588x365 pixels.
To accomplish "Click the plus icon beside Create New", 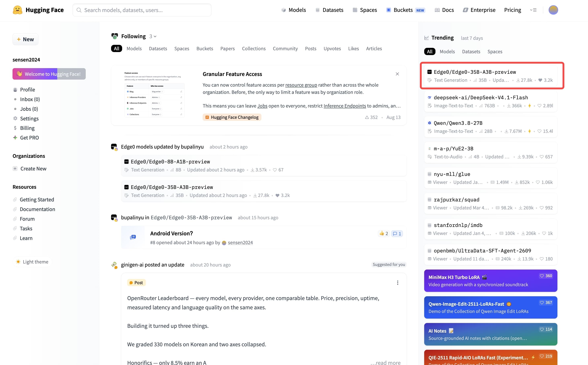I will [15, 169].
